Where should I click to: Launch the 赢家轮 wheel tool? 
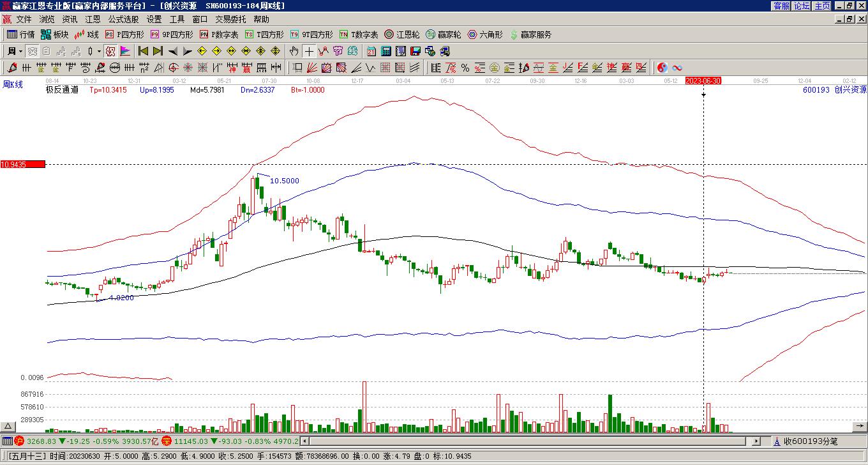coord(444,34)
